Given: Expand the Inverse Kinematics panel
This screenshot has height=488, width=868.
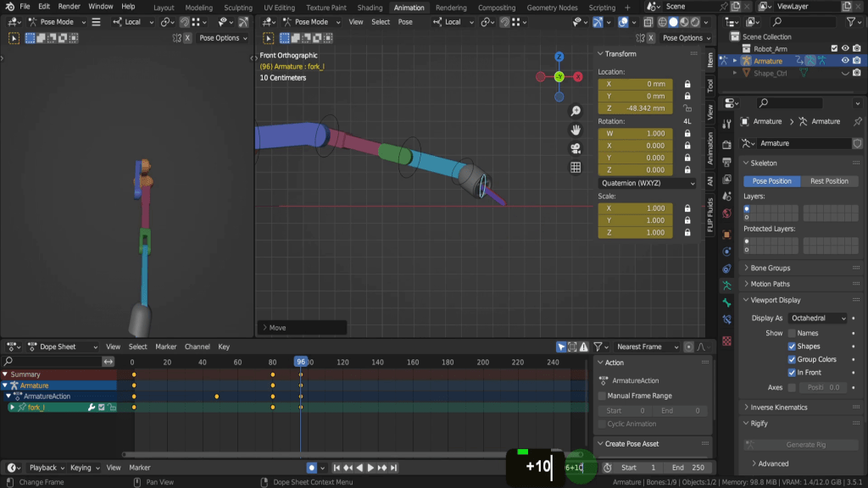Looking at the screenshot, I should pyautogui.click(x=778, y=408).
